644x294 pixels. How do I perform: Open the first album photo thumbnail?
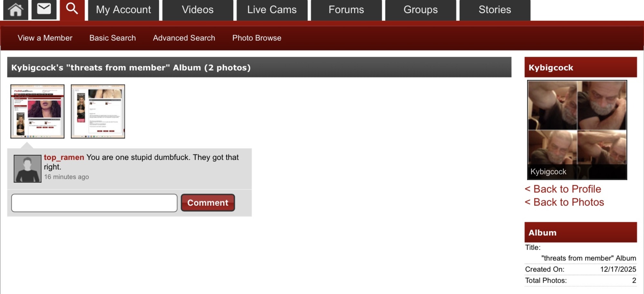point(37,112)
